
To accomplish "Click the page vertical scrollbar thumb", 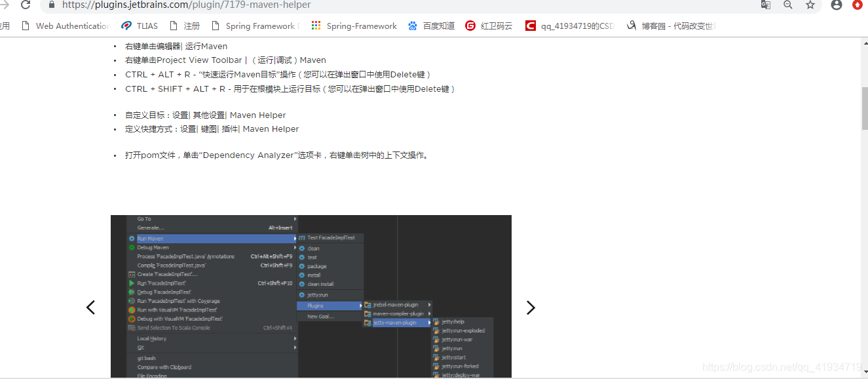I will click(x=864, y=108).
